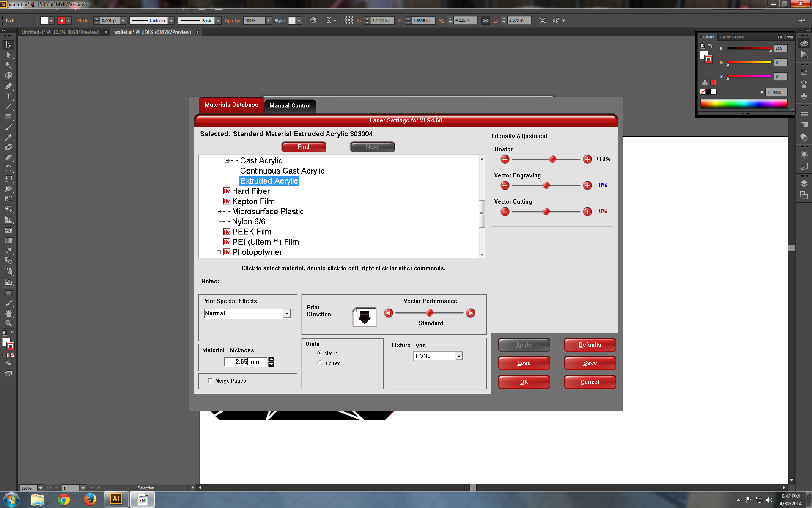812x508 pixels.
Task: Expand the Cast Acrylic tree node
Action: click(227, 161)
